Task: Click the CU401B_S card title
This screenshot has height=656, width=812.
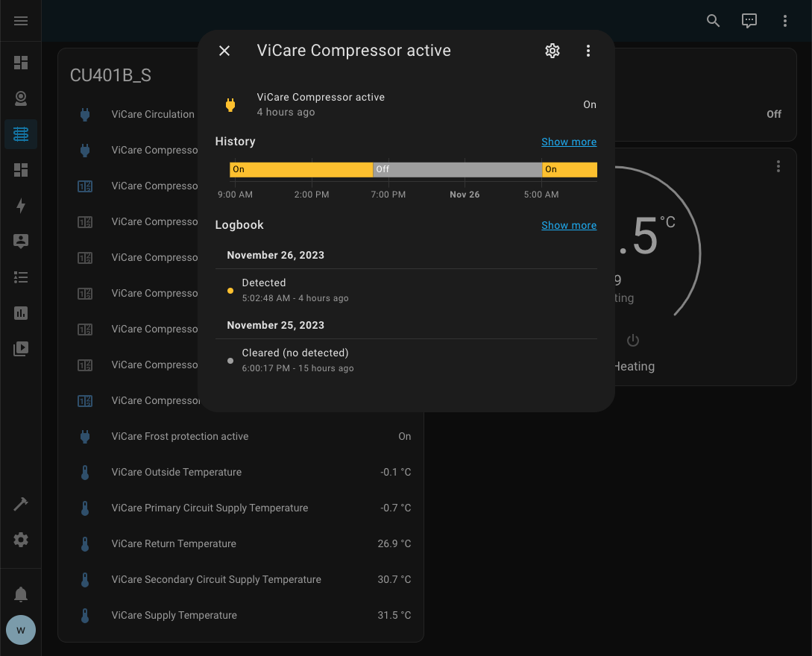Action: pyautogui.click(x=111, y=75)
